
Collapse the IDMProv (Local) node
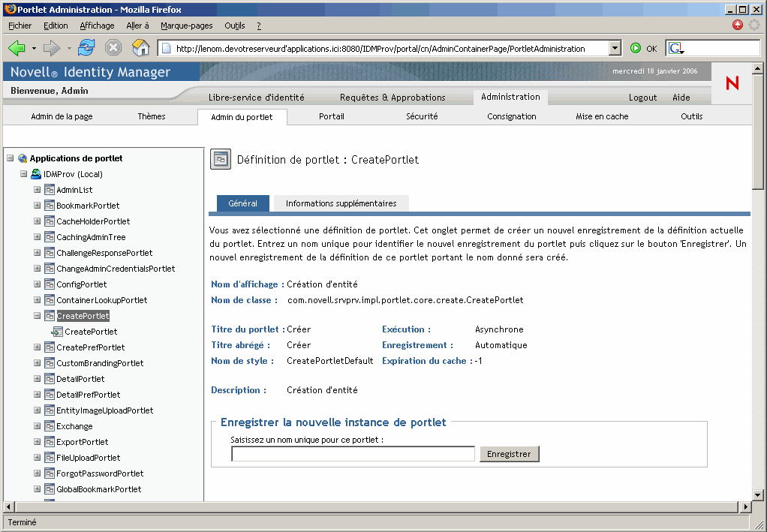point(23,173)
